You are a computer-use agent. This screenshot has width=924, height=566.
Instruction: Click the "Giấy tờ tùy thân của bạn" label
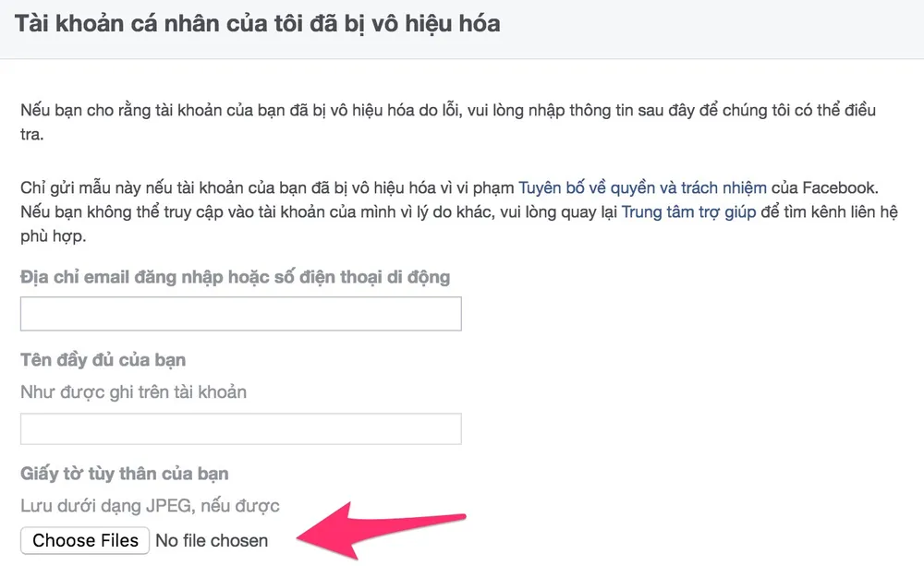point(125,474)
